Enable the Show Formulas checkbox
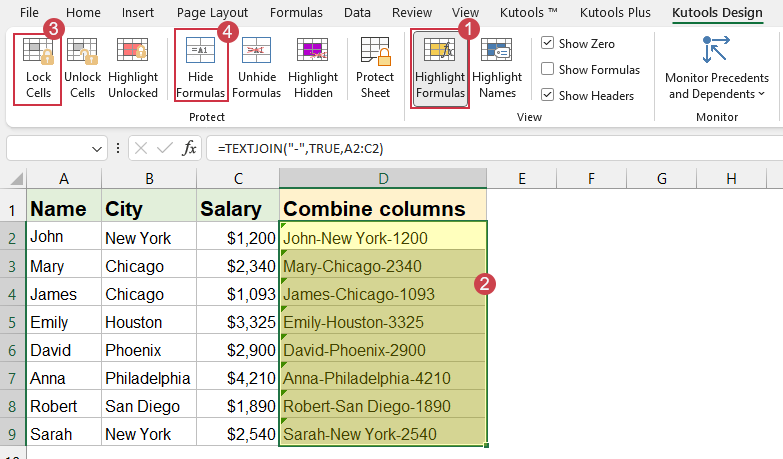The image size is (783, 459). tap(548, 70)
